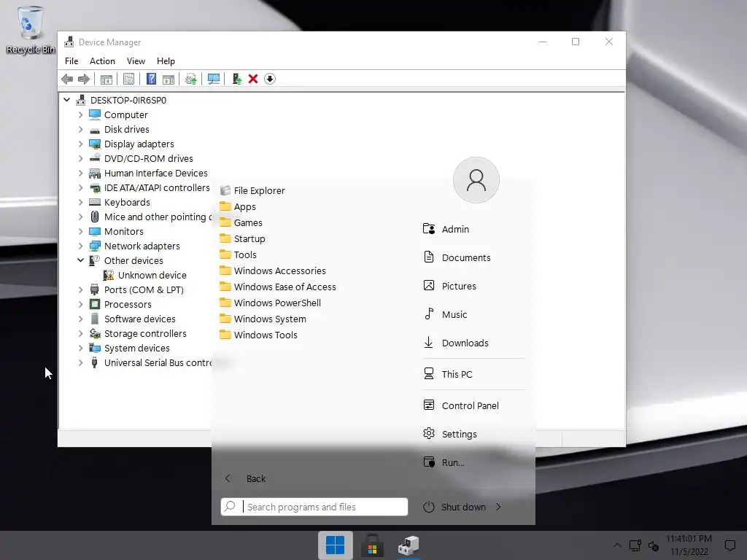The width and height of the screenshot is (747, 560).
Task: Open Microsoft Store from taskbar
Action: pyautogui.click(x=372, y=545)
